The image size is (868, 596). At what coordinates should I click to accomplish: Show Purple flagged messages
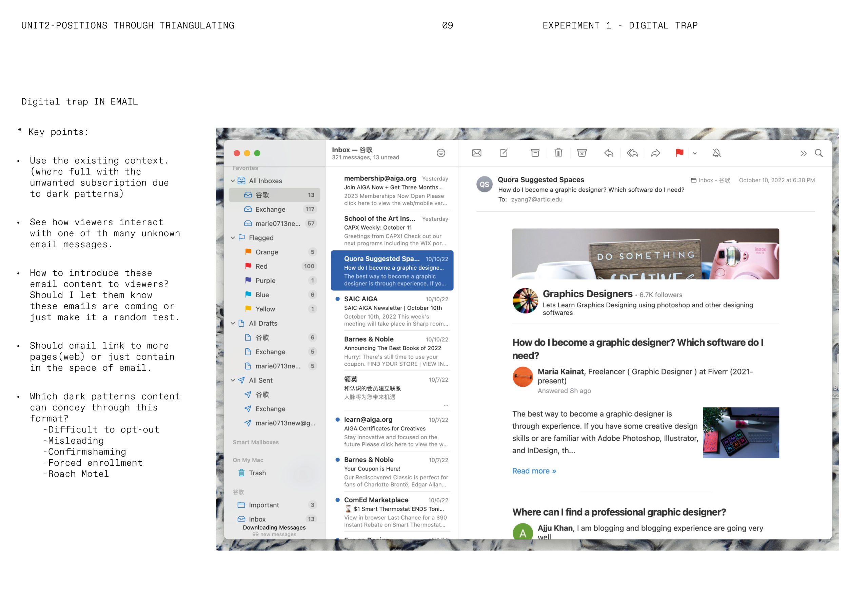pyautogui.click(x=275, y=281)
